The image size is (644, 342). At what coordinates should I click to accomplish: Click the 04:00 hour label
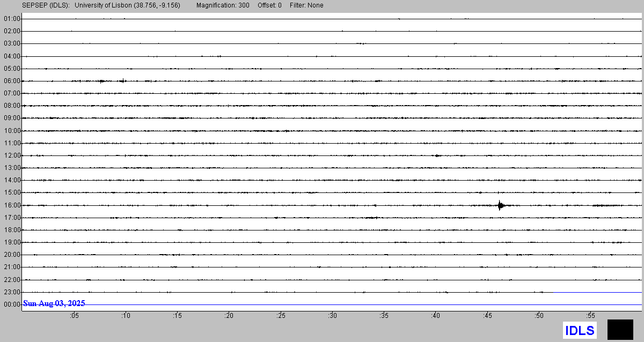pyautogui.click(x=12, y=56)
